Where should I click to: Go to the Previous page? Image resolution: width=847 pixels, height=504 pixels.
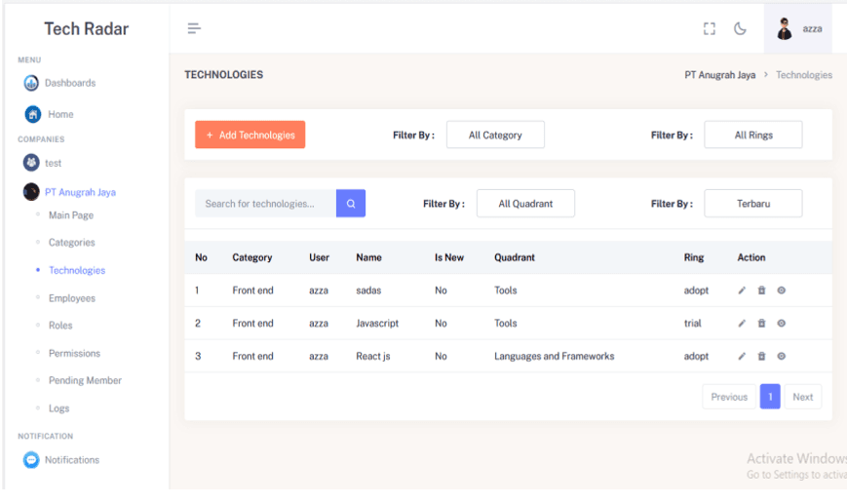pyautogui.click(x=729, y=397)
